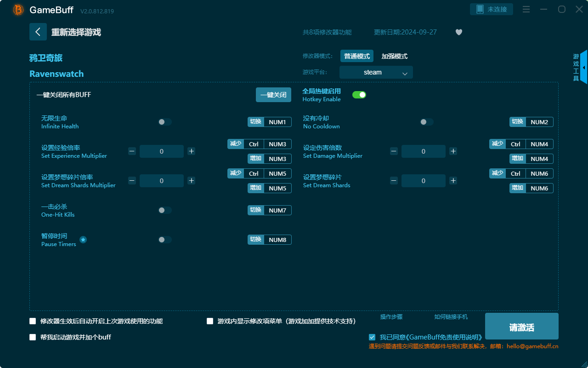This screenshot has width=588, height=368.
Task: Open the steam game platform dropdown
Action: (376, 72)
